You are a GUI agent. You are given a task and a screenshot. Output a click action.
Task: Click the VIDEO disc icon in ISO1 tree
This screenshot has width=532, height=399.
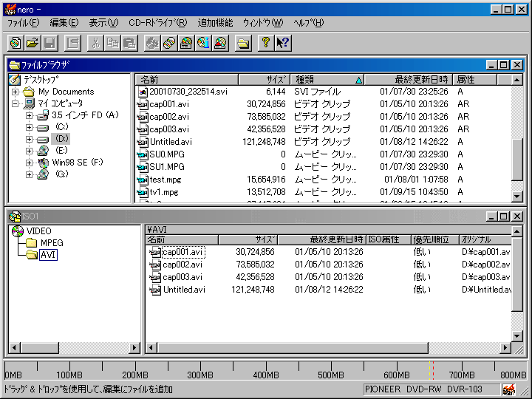(x=18, y=231)
